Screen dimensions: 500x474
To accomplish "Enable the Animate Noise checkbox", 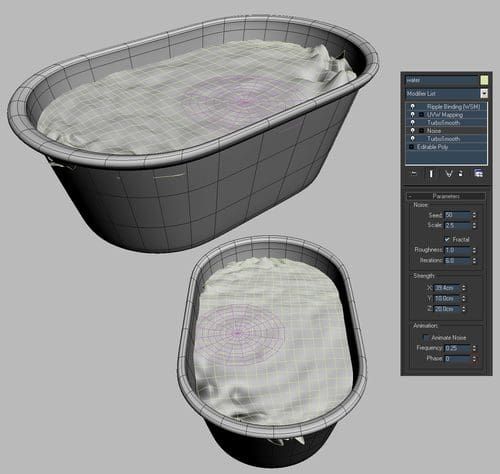I will click(426, 338).
